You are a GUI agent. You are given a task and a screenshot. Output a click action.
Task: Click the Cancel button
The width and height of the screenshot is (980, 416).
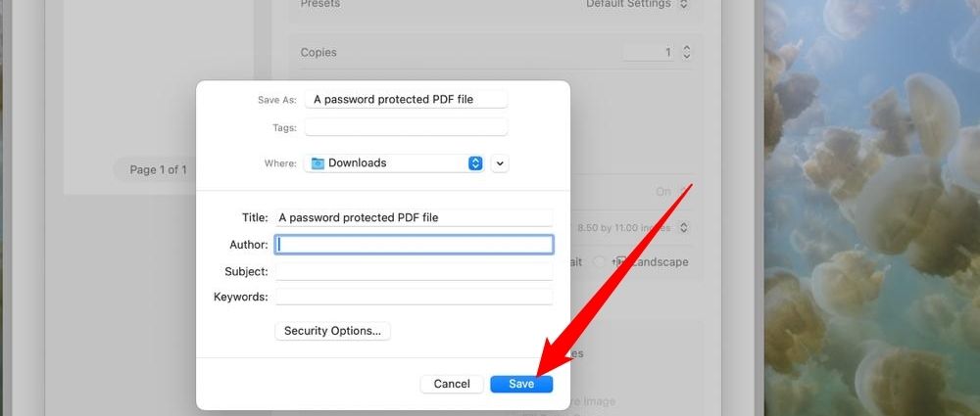click(452, 384)
